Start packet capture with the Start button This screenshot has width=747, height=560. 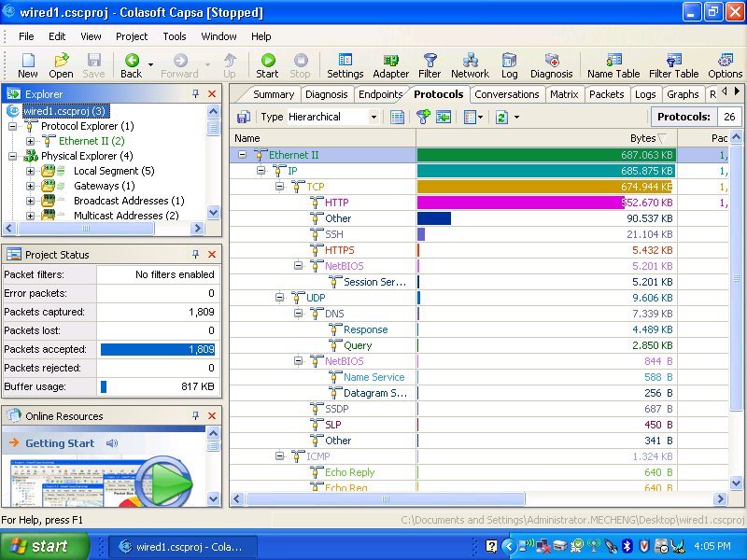[267, 65]
